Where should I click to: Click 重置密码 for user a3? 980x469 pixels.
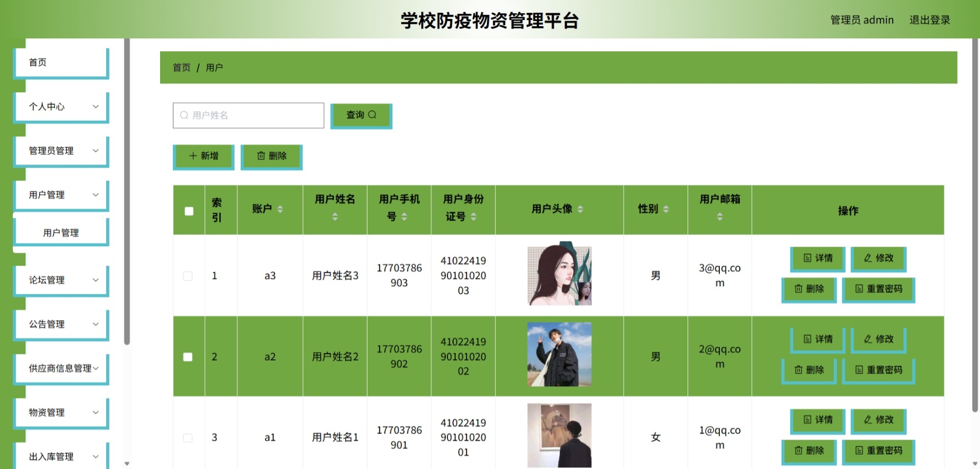click(x=878, y=290)
